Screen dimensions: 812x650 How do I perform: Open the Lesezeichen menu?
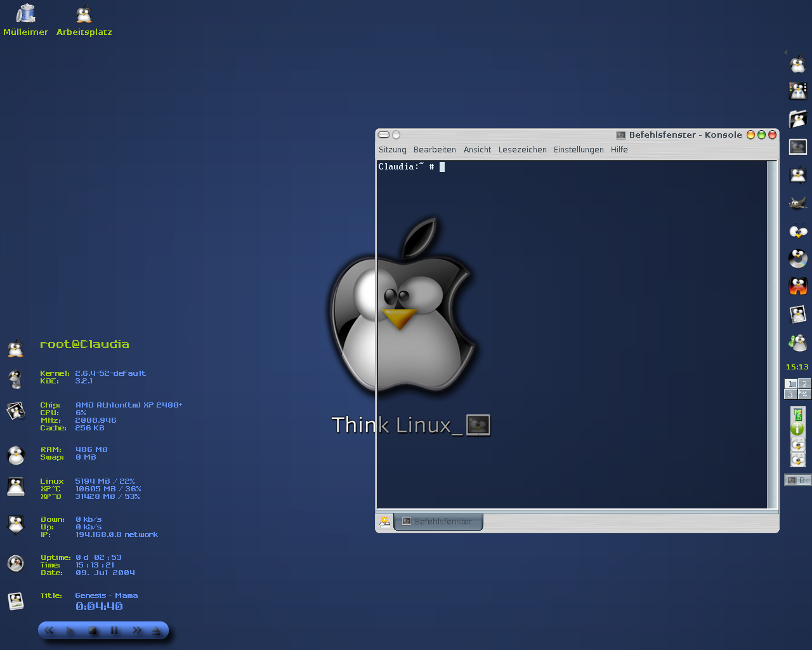pyautogui.click(x=522, y=150)
